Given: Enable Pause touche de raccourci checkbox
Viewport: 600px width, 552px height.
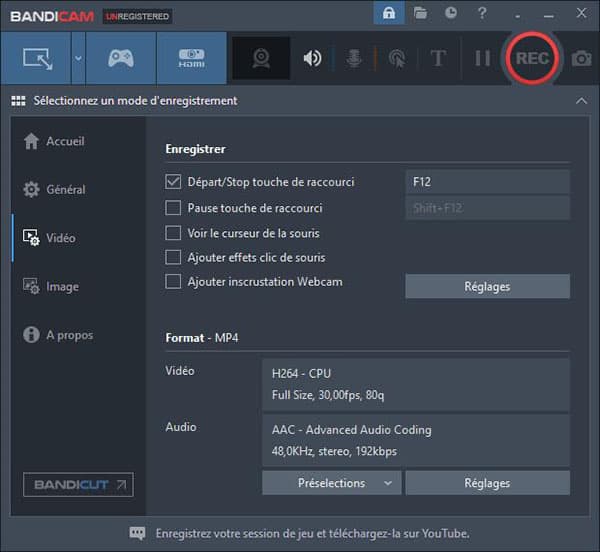Looking at the screenshot, I should pyautogui.click(x=173, y=208).
